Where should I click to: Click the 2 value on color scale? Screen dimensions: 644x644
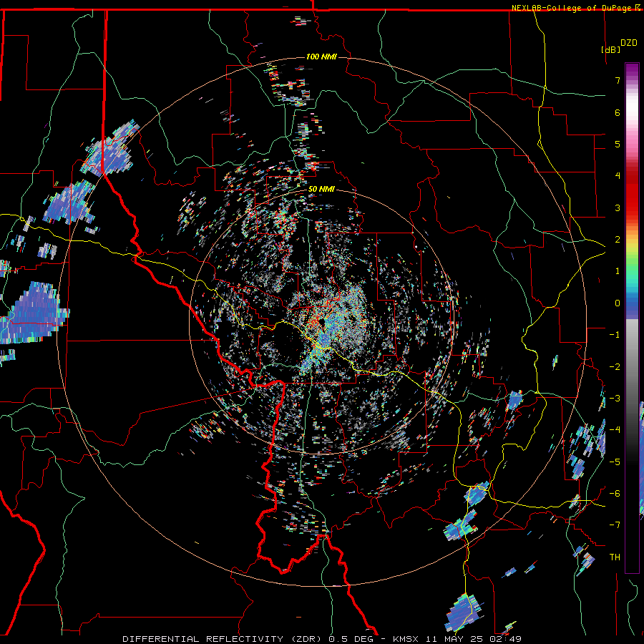point(618,240)
